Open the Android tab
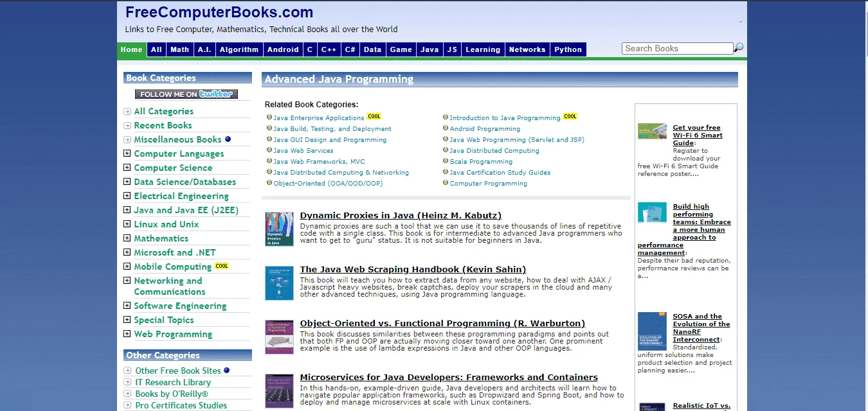Image resolution: width=868 pixels, height=411 pixels. (283, 49)
